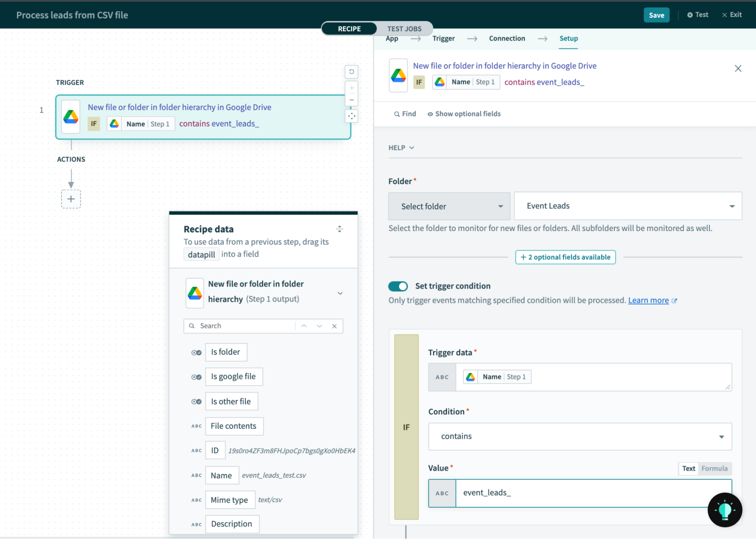Click the zoom in icon on canvas
Image resolution: width=756 pixels, height=539 pixels.
click(x=351, y=88)
